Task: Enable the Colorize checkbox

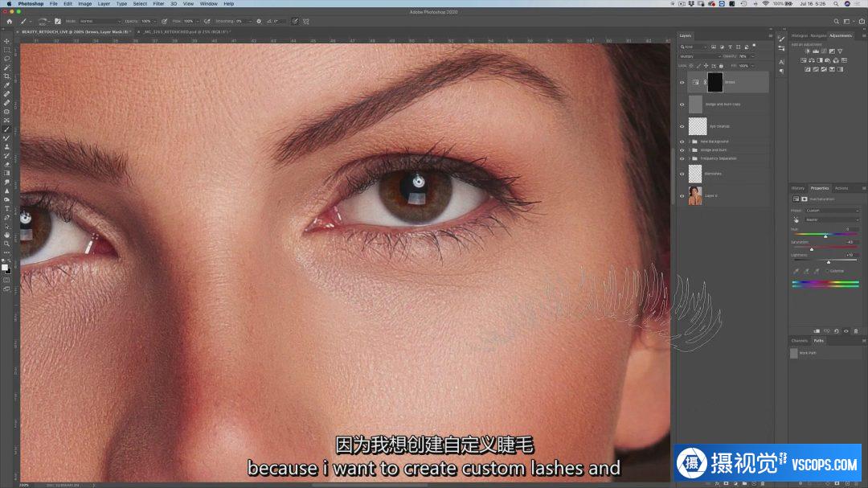Action: click(828, 271)
